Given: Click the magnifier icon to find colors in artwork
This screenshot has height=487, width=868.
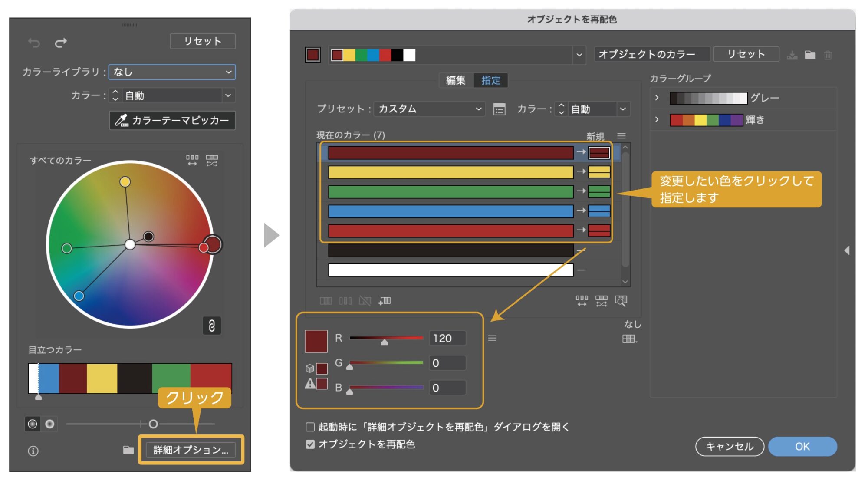Looking at the screenshot, I should (621, 300).
